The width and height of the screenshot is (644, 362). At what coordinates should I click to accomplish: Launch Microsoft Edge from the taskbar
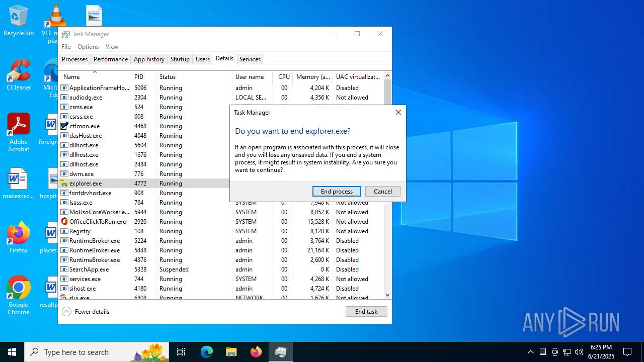click(207, 352)
